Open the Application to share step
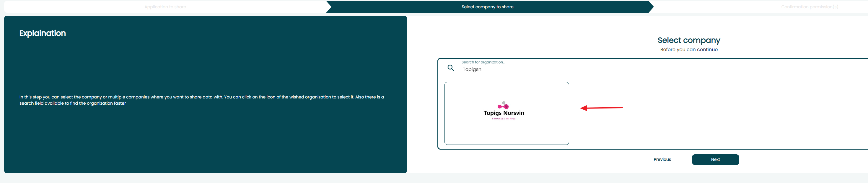 coord(165,7)
